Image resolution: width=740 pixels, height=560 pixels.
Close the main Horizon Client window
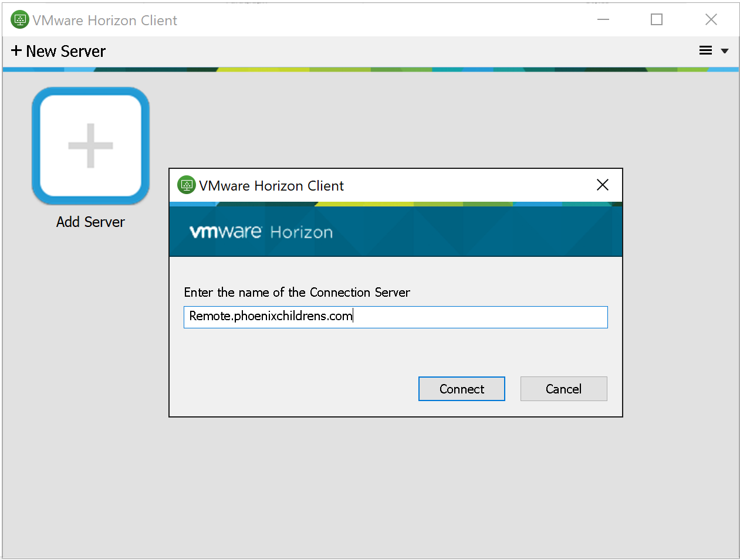tap(711, 20)
